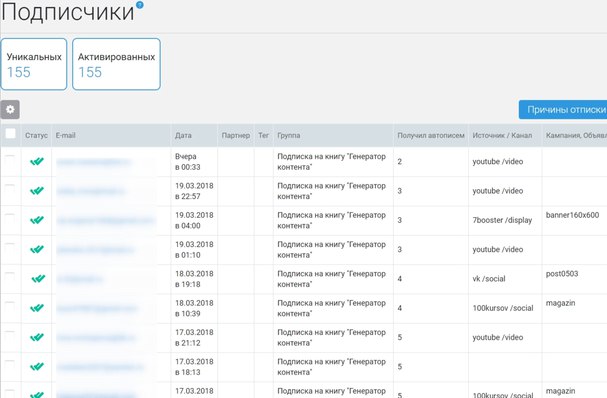Sort by the Дата column header
Viewport: 607px width, 398px height.
point(183,136)
